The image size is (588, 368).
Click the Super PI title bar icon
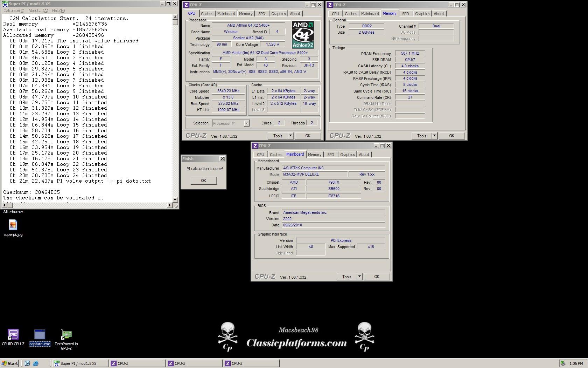tap(5, 4)
